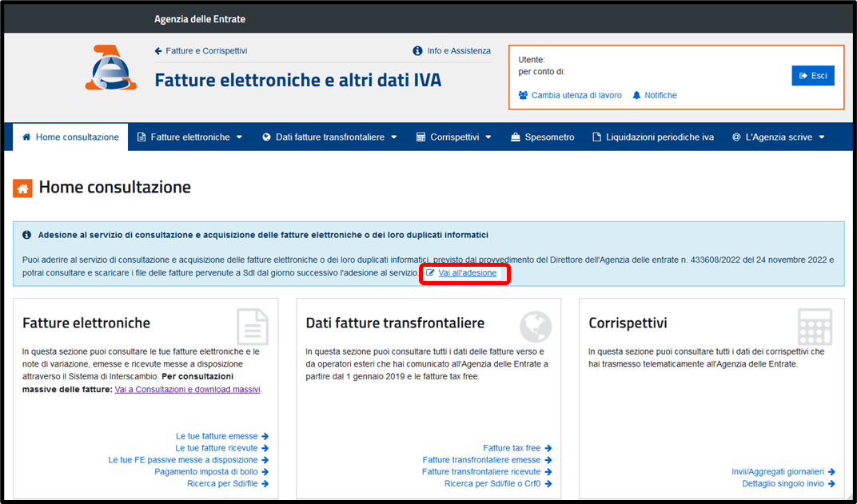
Task: Click the info icon beside Info e Assistenza
Action: 417,51
